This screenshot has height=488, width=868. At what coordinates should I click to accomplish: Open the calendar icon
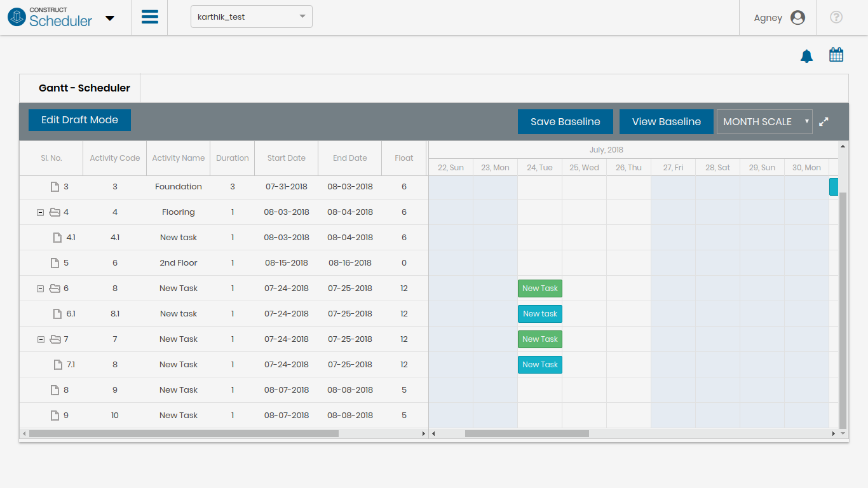(x=836, y=55)
